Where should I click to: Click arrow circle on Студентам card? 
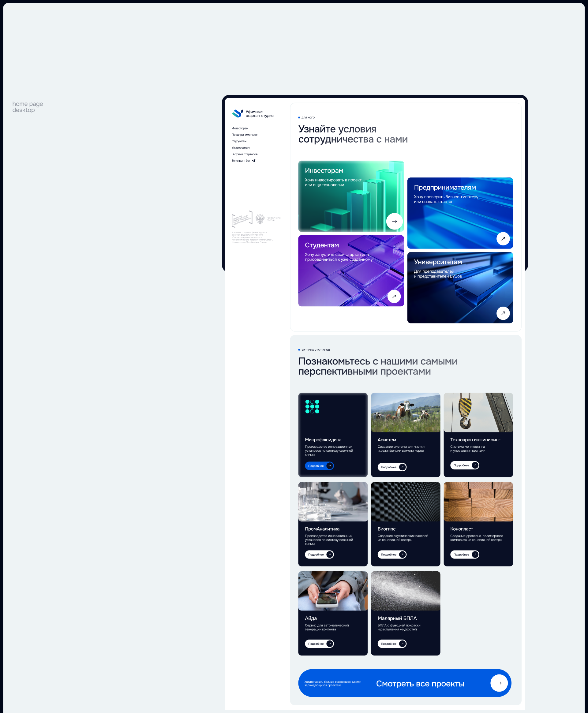coord(394,296)
